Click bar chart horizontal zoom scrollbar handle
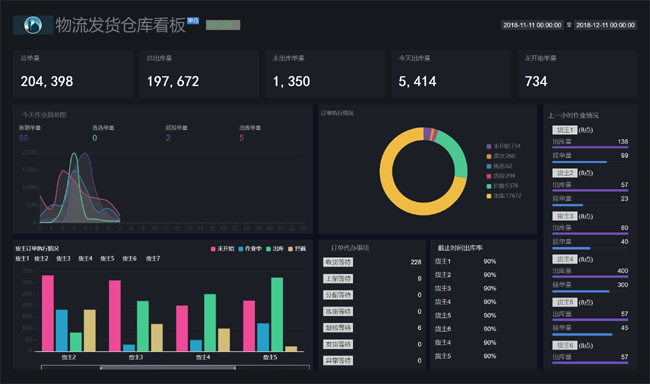This screenshot has height=384, width=650. click(x=168, y=367)
